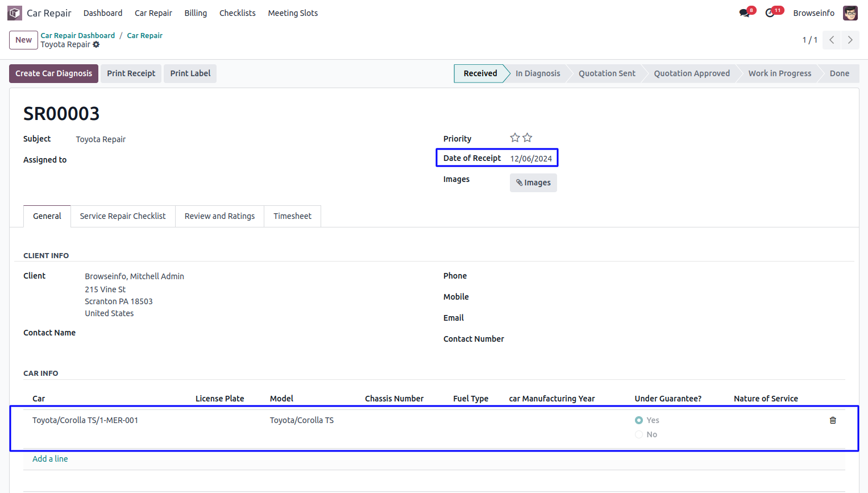
Task: Open the Checklists menu
Action: point(237,13)
